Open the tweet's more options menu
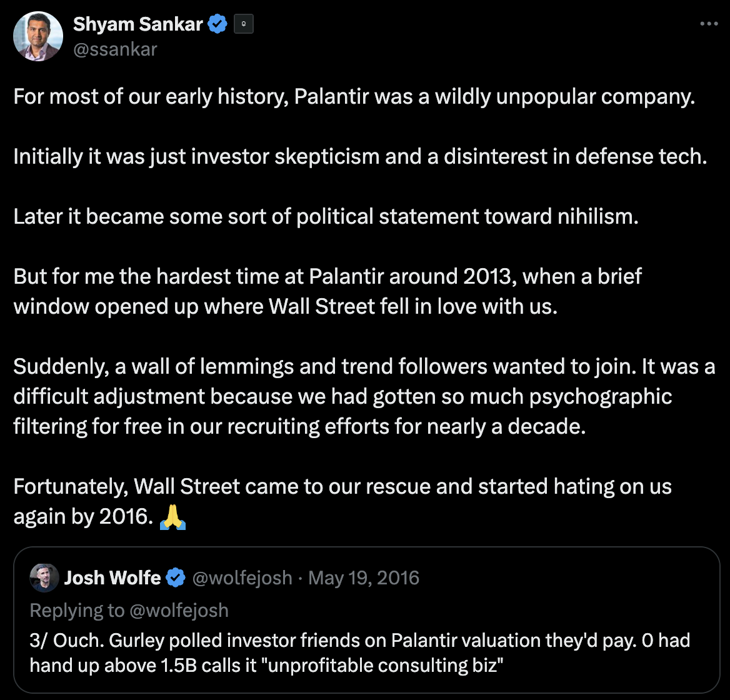Image resolution: width=730 pixels, height=700 pixels. pyautogui.click(x=709, y=23)
